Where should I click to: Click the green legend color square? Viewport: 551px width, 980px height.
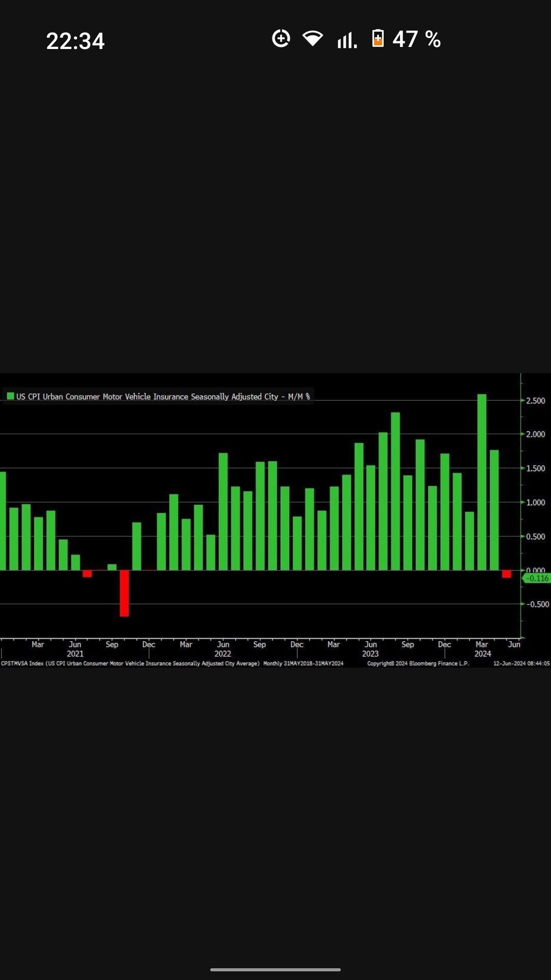coord(10,396)
